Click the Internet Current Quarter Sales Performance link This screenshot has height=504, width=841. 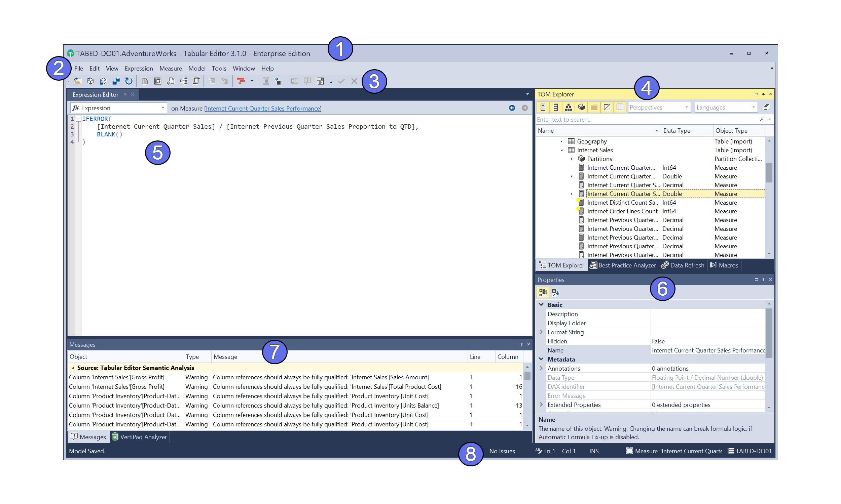click(262, 108)
